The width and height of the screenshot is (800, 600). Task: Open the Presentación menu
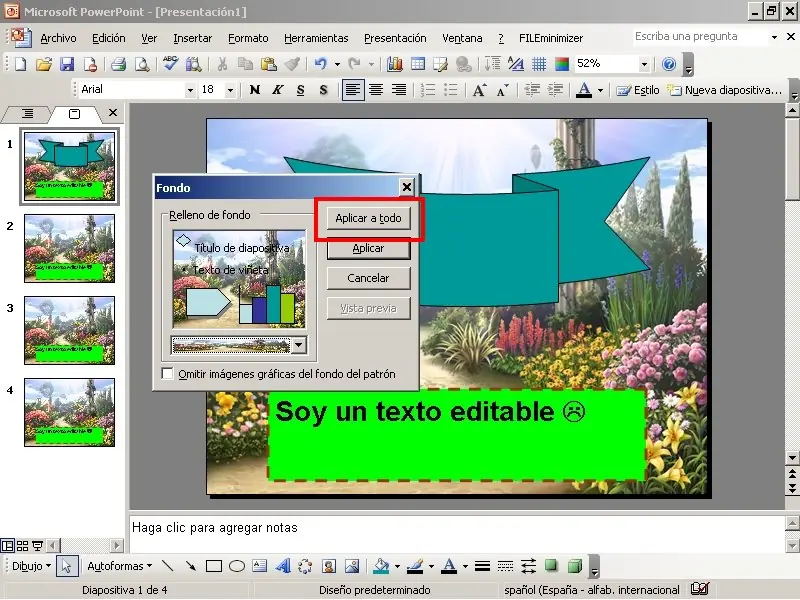click(x=394, y=38)
